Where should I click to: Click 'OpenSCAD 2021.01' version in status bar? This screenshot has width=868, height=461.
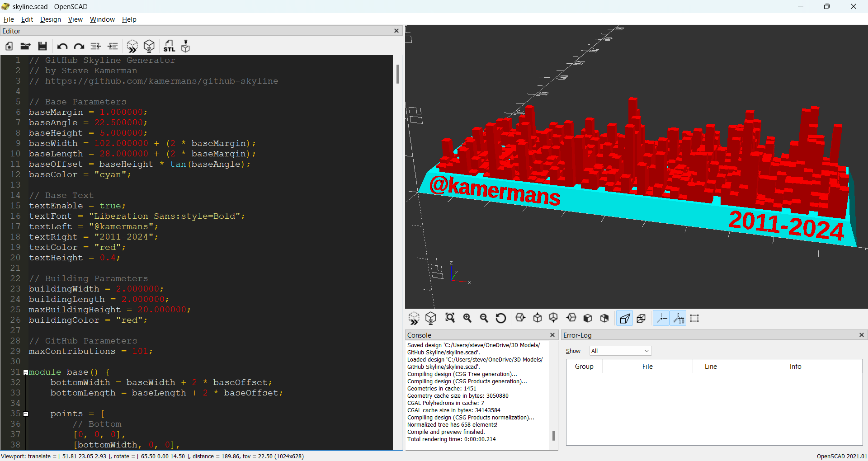coord(842,456)
